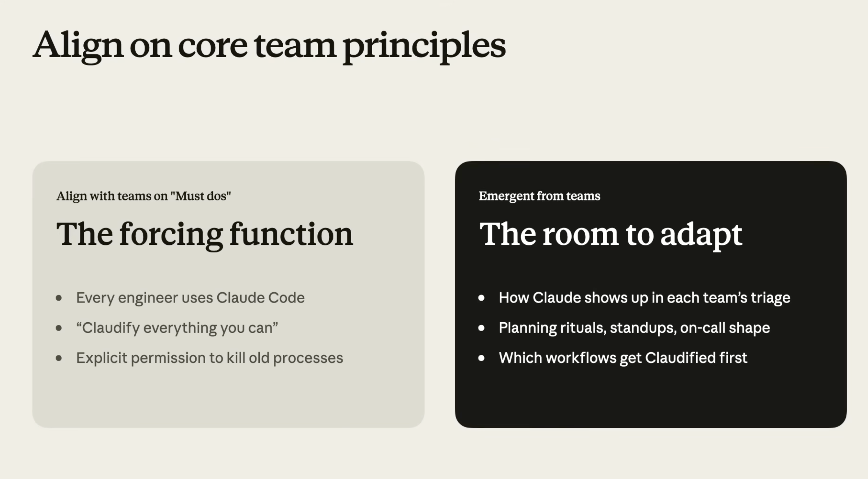Select the bullet 'Every engineer uses Claude Code'
868x479 pixels.
click(190, 298)
